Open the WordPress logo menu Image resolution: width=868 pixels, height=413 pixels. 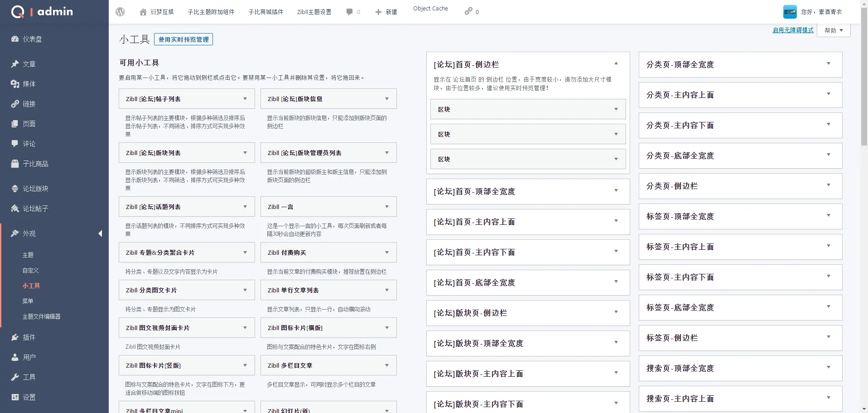click(120, 12)
